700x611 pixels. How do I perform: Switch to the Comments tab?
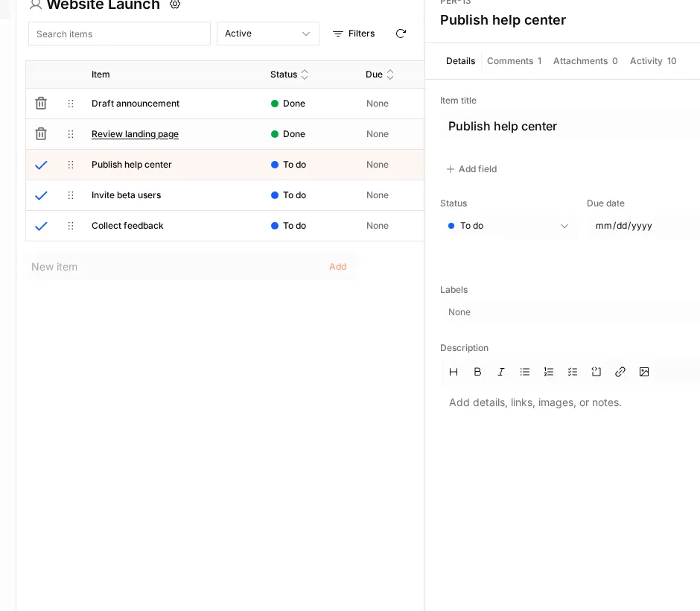[x=514, y=61]
